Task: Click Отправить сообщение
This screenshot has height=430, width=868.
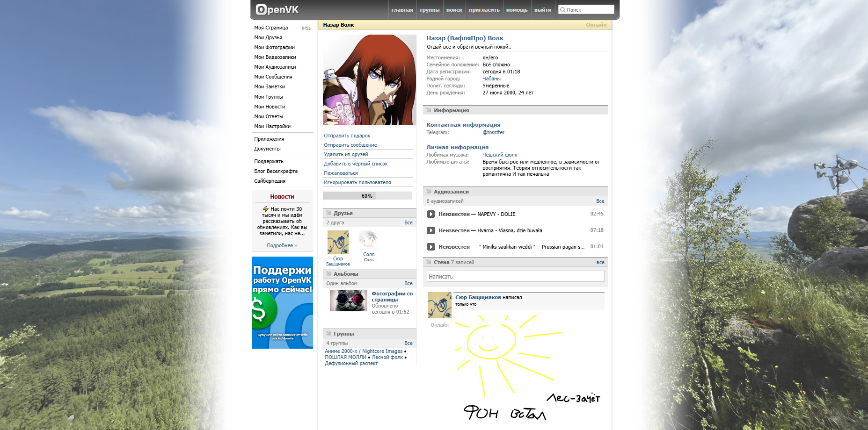Action: (350, 145)
